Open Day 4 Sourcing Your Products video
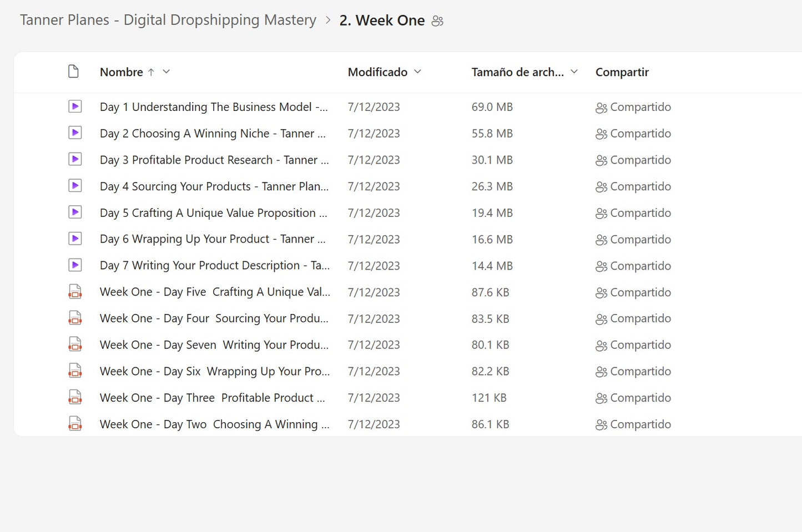Screen dimensions: 802x532 214,186
